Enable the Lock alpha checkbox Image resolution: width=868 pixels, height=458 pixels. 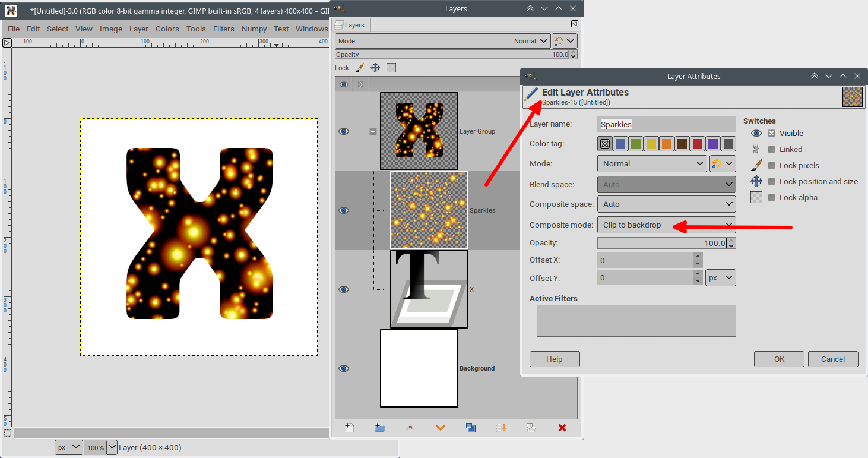pos(771,198)
